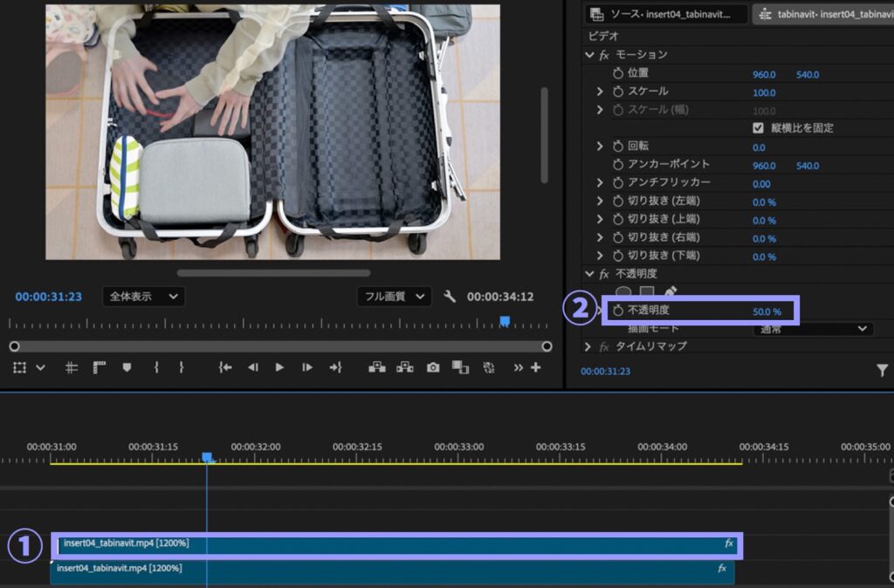Click the Play button in program monitor
894x588 pixels.
[279, 367]
